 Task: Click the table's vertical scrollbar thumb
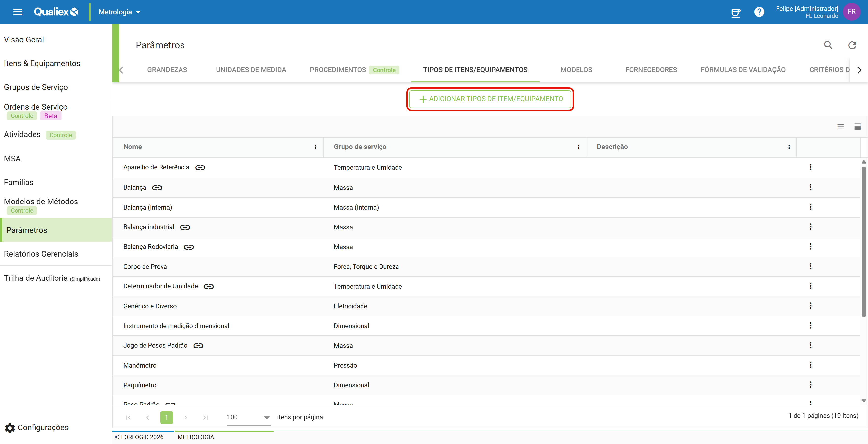(x=864, y=241)
